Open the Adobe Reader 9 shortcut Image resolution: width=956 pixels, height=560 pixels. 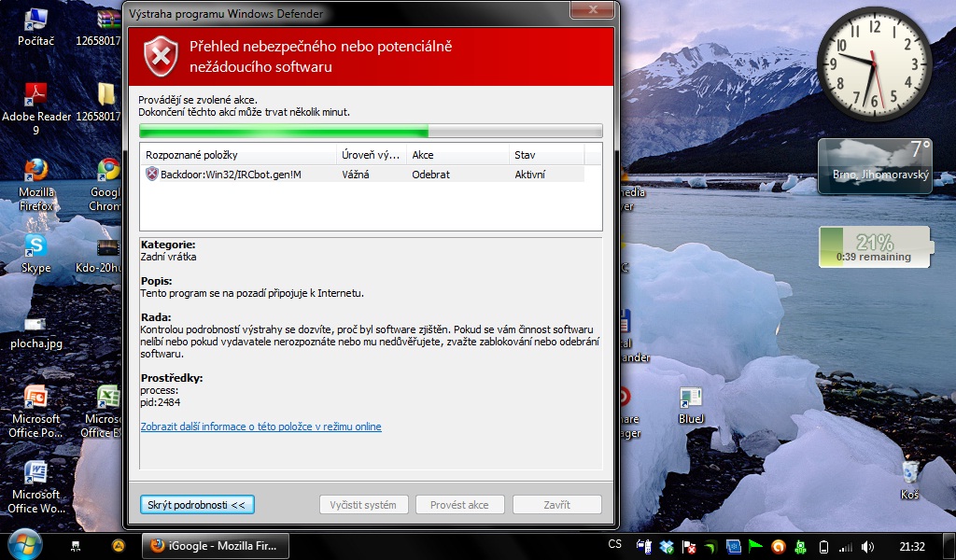point(35,109)
